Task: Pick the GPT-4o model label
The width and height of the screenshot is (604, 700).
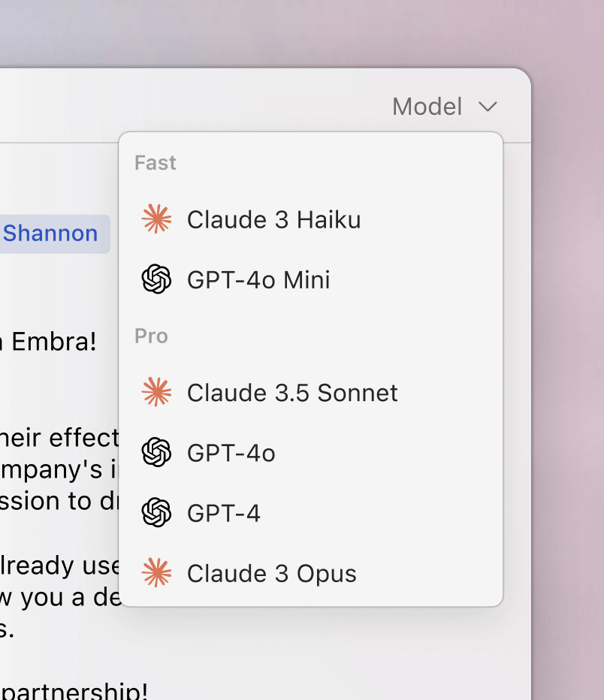Action: (231, 453)
